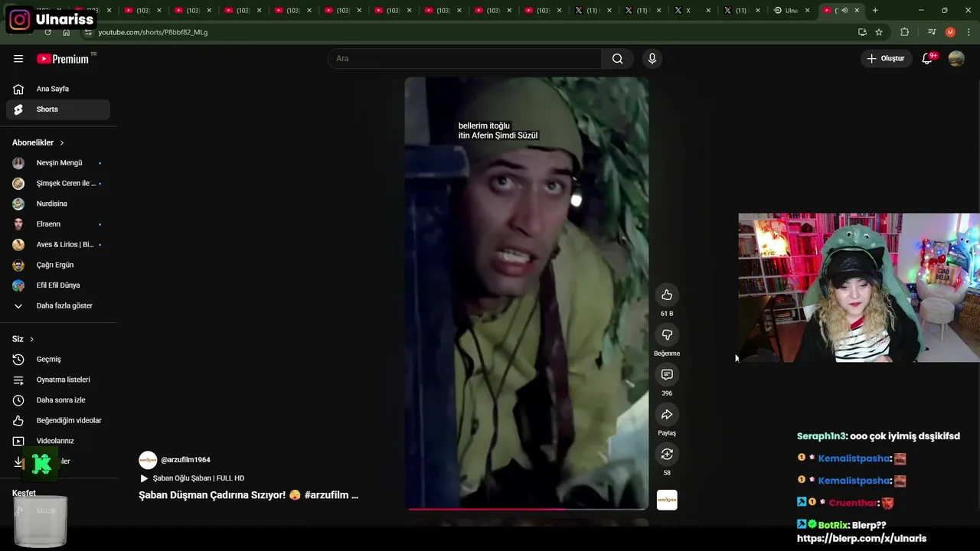Viewport: 980px width, 551px height.
Task: Open Nevşin Mengü subscription
Action: (58, 163)
